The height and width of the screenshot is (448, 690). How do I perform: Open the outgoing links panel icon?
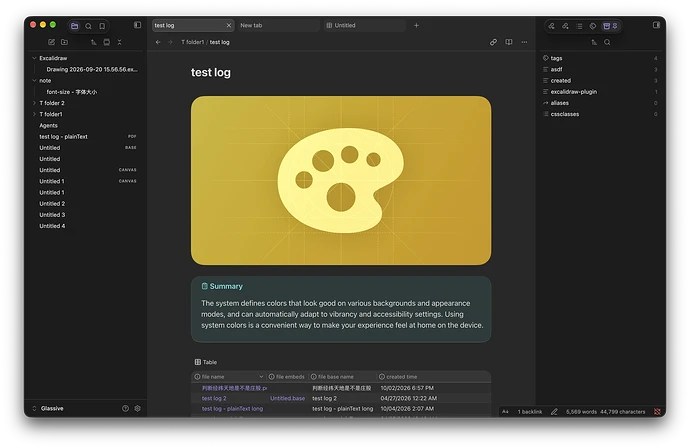565,26
